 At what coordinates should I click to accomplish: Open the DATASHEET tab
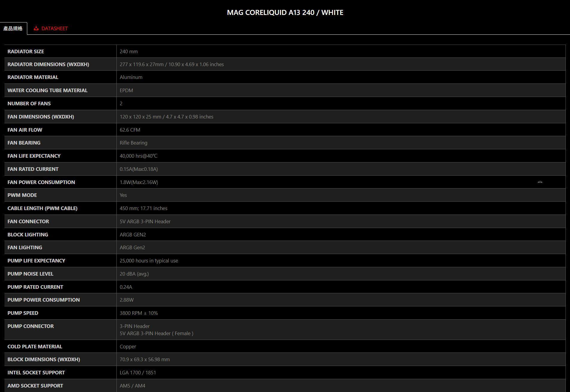click(54, 28)
